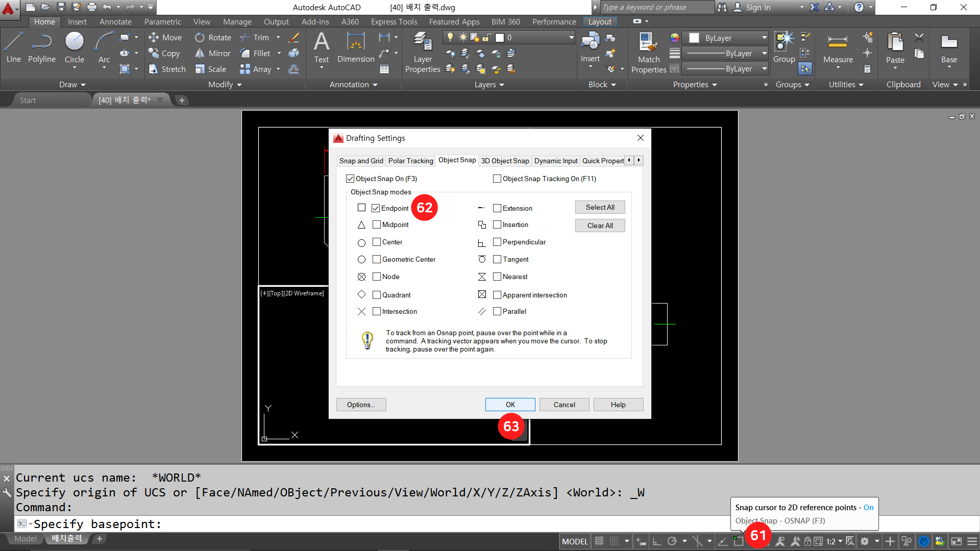The image size is (980, 551).
Task: Click the Mirror tool
Action: (213, 53)
